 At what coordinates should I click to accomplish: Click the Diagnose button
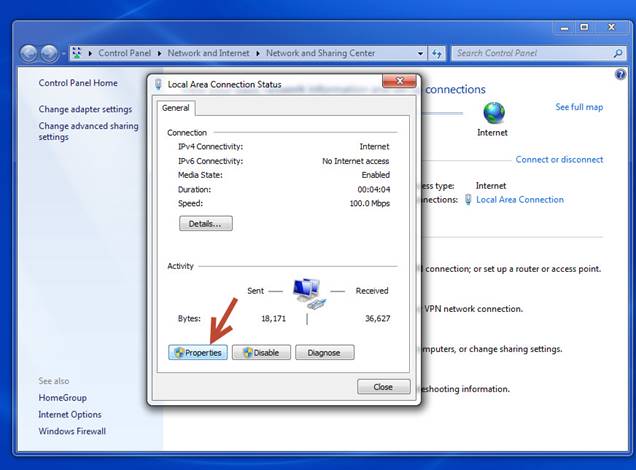pos(324,352)
